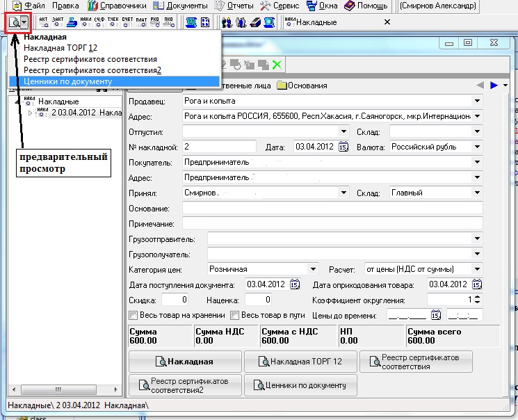Click the blue scroll list toolbar icon
Image resolution: width=518 pixels, height=420 pixels.
point(191,22)
